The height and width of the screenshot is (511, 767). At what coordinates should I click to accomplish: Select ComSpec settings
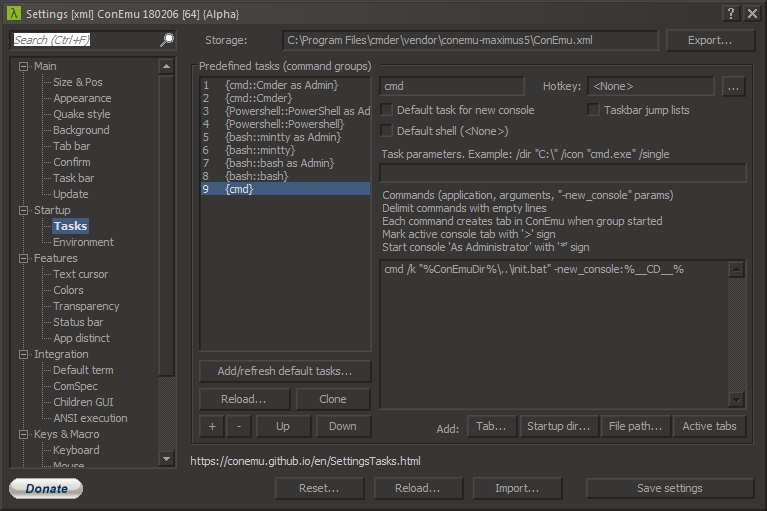[75, 386]
